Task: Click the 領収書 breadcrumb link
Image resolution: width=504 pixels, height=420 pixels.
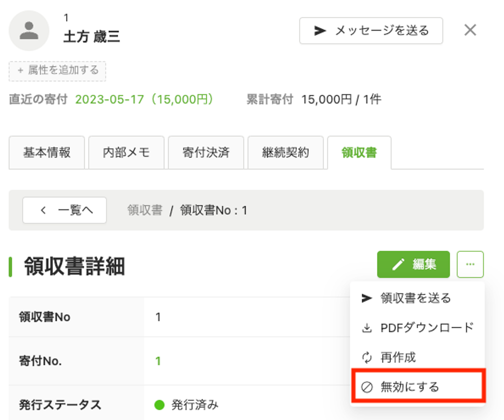Action: point(145,210)
